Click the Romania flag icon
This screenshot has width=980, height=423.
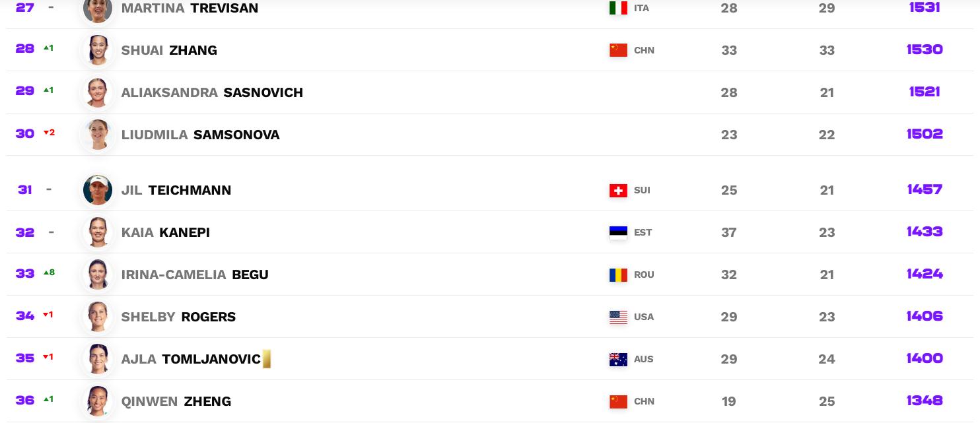tap(618, 275)
